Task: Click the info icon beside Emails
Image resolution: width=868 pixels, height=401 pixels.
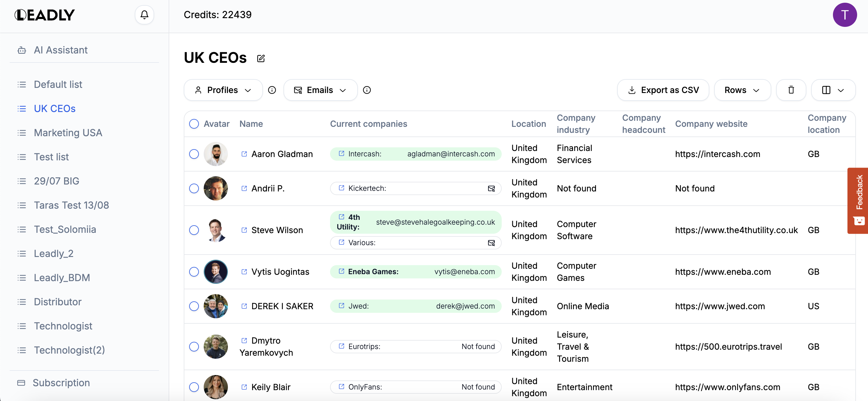Action: [367, 90]
